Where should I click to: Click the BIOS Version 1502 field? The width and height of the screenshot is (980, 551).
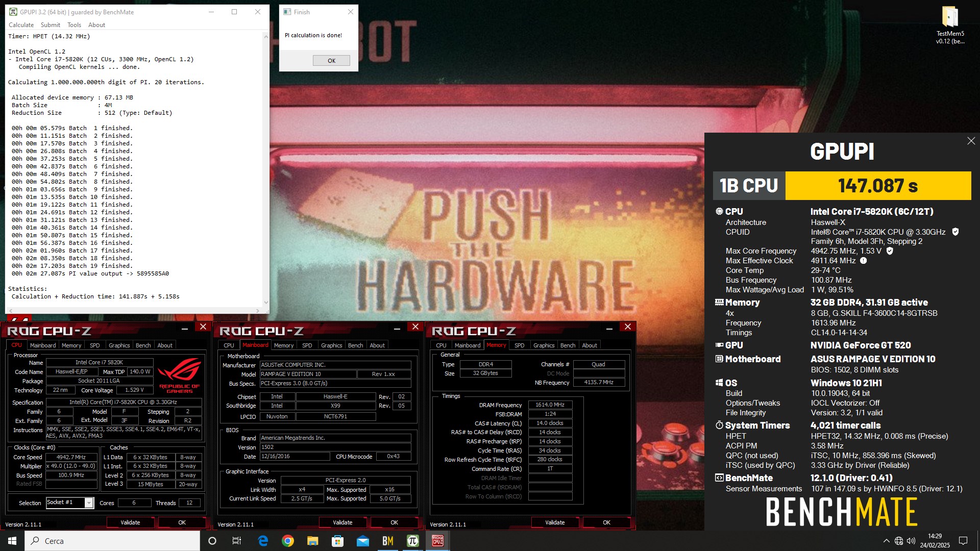pyautogui.click(x=335, y=447)
